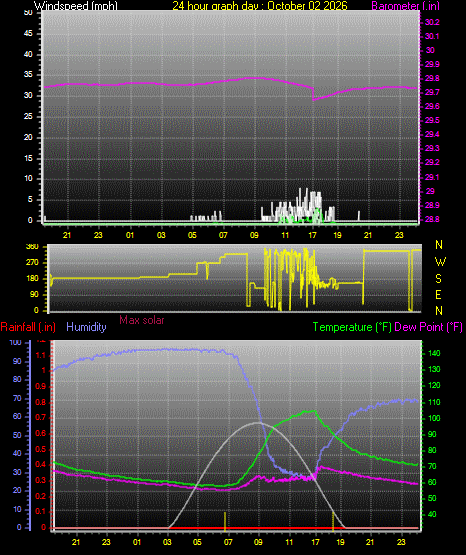Select the 0.2 rainfall axis value
The width and height of the screenshot is (466, 555).
(41, 496)
